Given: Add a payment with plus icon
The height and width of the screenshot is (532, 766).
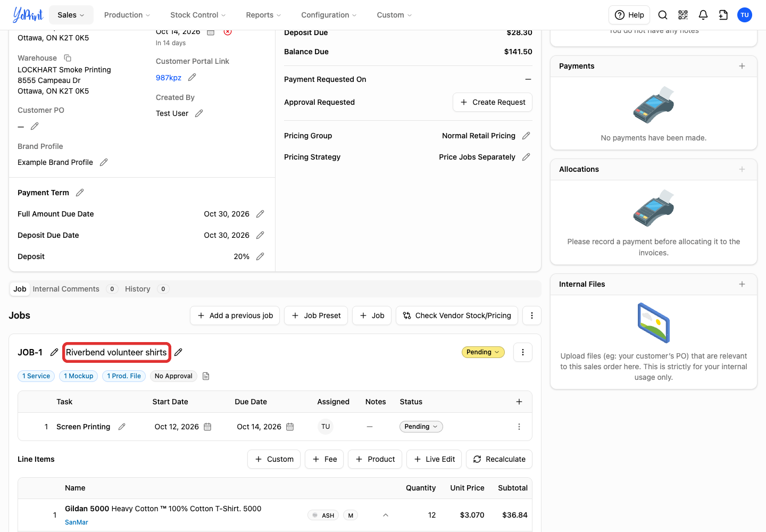Looking at the screenshot, I should click(742, 66).
